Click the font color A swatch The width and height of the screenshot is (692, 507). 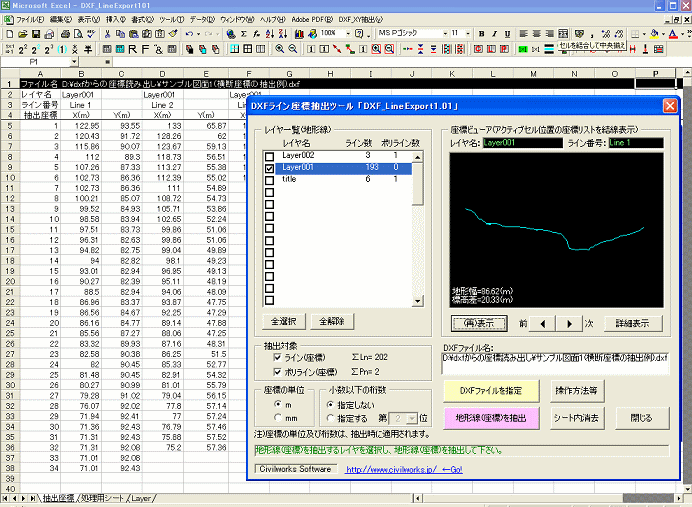[x=673, y=34]
